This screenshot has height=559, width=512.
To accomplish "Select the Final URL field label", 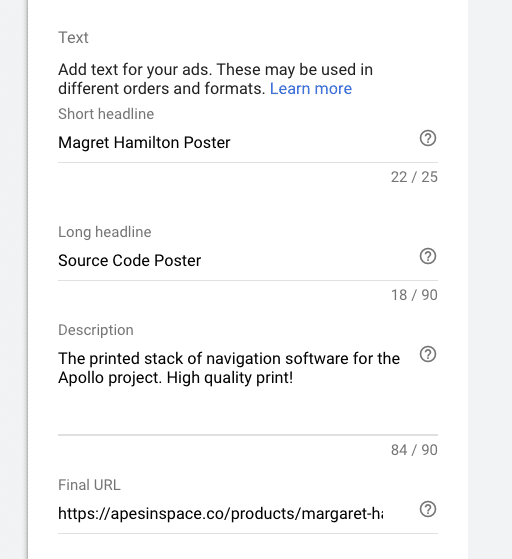I will 89,485.
